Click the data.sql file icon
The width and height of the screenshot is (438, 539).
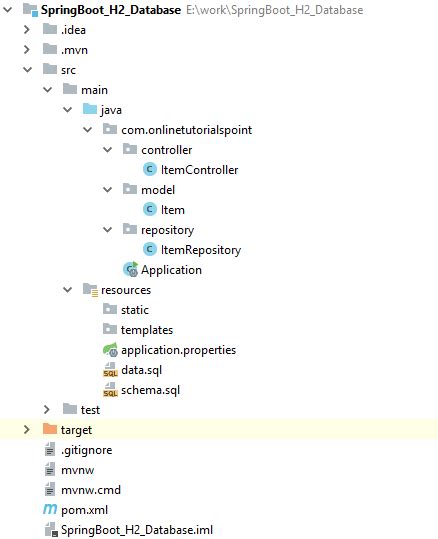(110, 370)
